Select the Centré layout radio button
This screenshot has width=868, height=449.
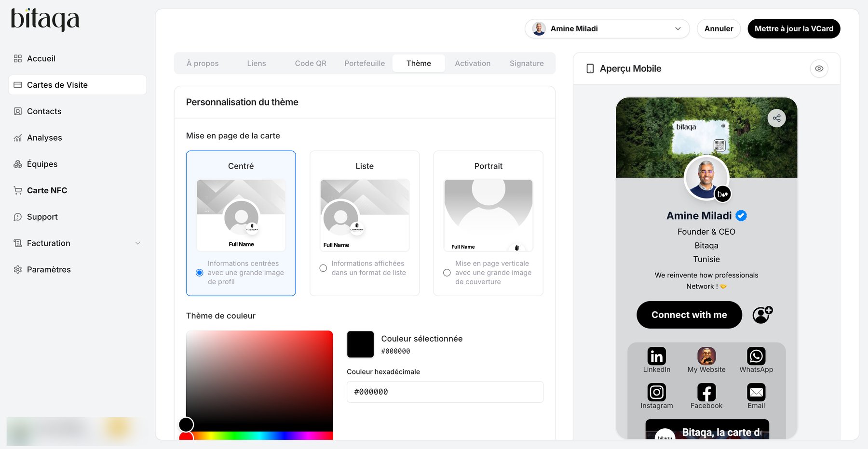[x=199, y=273]
